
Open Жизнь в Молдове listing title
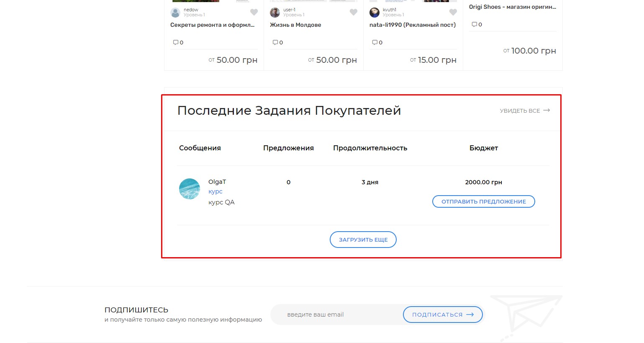295,25
